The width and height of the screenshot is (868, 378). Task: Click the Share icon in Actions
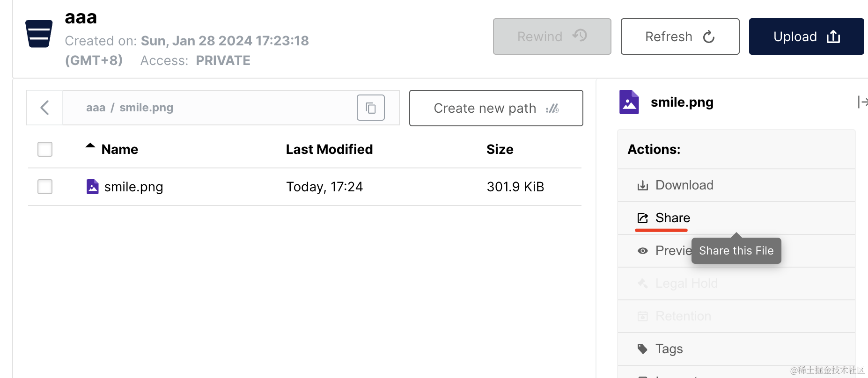click(x=643, y=218)
